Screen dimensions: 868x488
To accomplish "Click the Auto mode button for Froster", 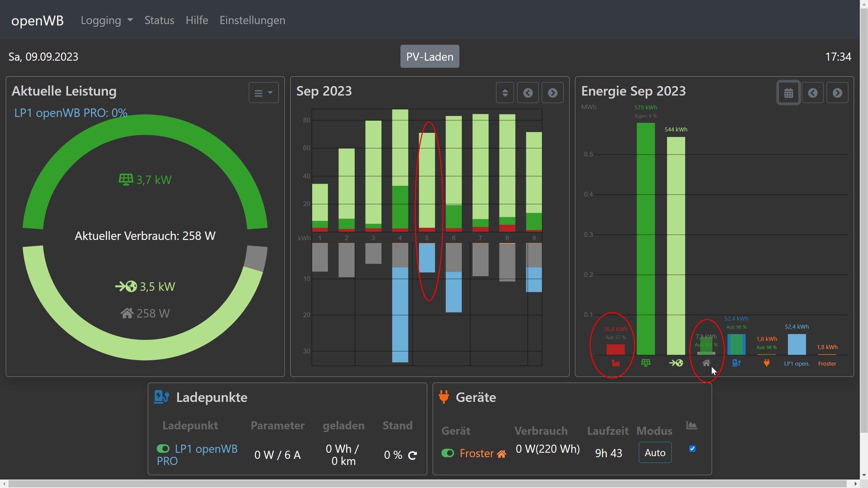I will pos(655,452).
